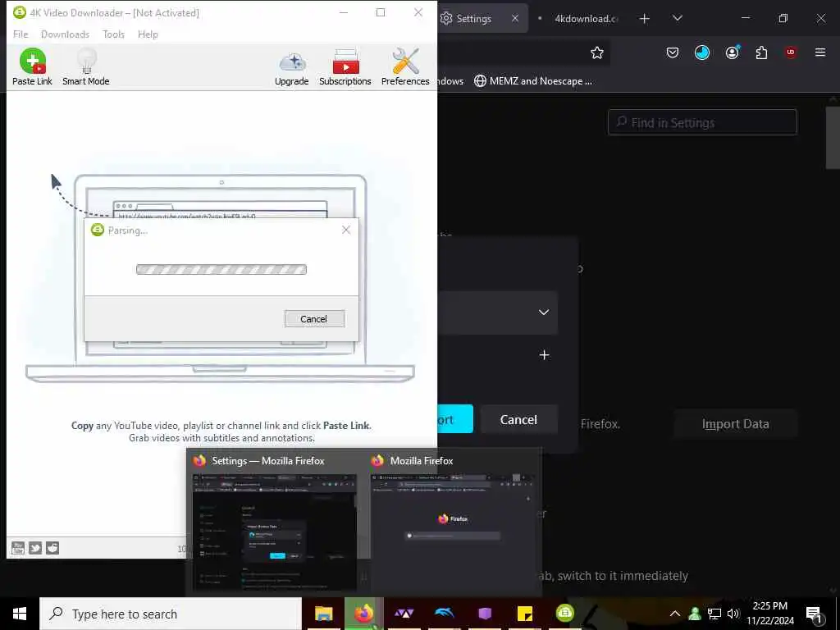Screen dimensions: 840x630
Task: Open the list all tabs chevron
Action: (678, 18)
